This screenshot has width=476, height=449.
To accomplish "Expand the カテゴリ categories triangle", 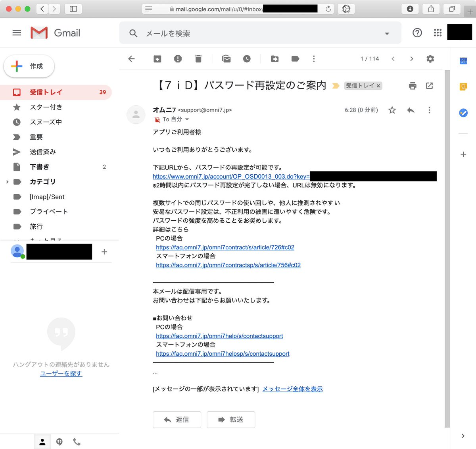I will point(7,182).
